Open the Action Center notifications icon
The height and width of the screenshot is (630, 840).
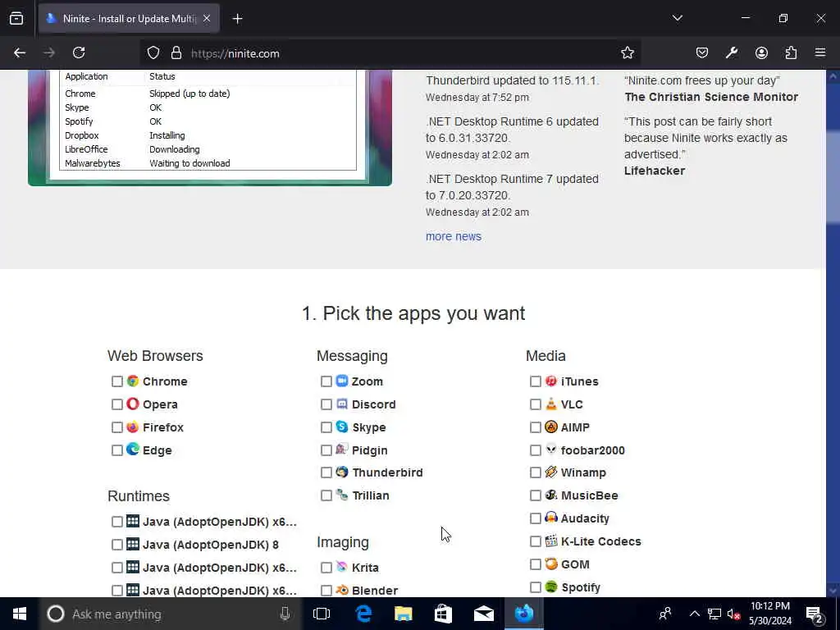(x=815, y=614)
